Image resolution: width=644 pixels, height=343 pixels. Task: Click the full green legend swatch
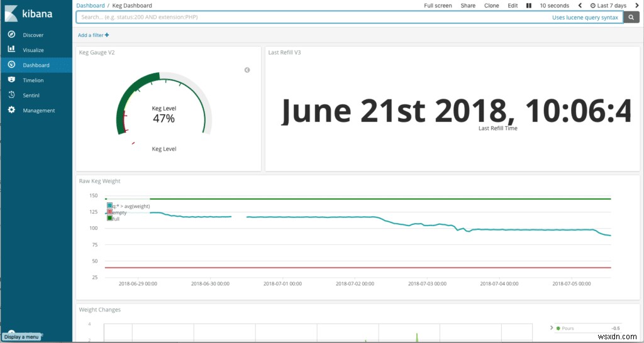109,218
